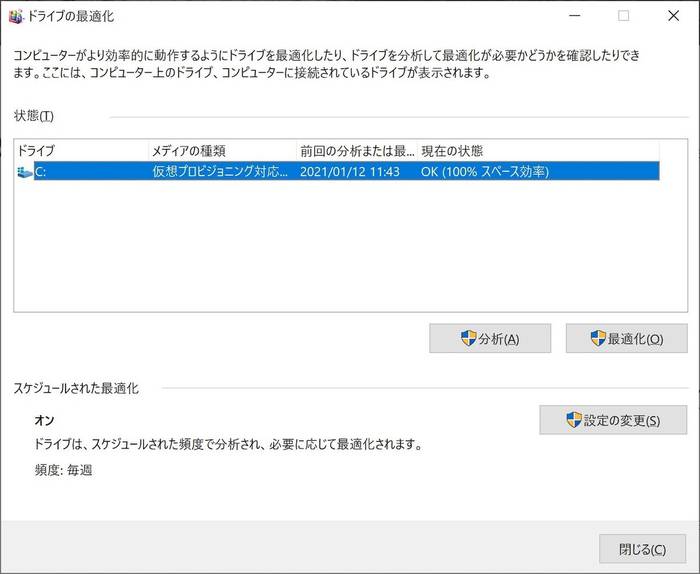Click the 分析(A) analyze button
The height and width of the screenshot is (574, 700).
(490, 339)
